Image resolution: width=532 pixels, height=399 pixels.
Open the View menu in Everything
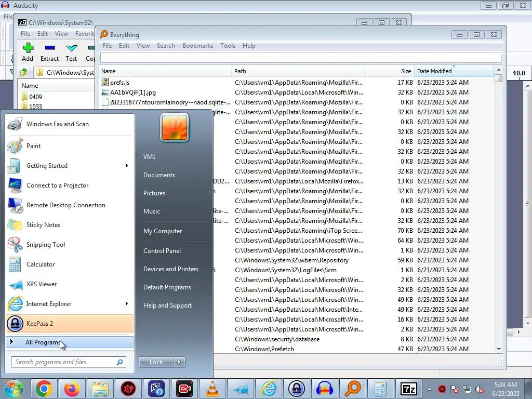click(143, 46)
